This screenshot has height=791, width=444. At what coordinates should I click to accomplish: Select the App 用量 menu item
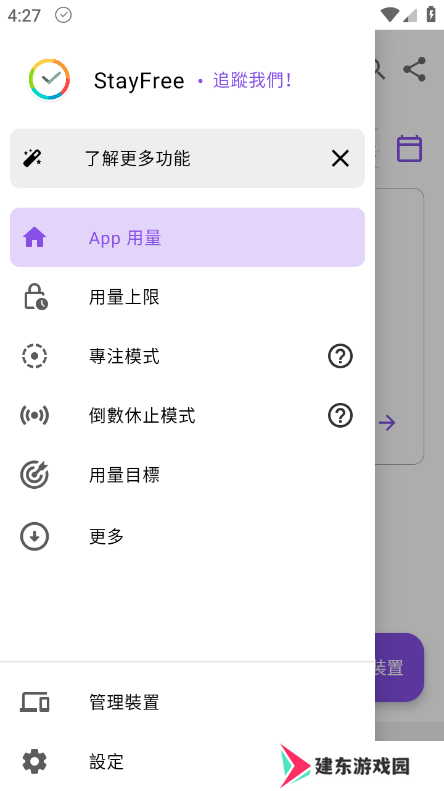point(187,237)
